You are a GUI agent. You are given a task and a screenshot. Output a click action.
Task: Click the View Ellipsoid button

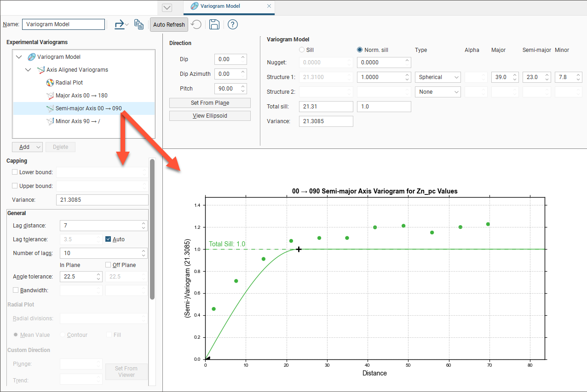(x=210, y=116)
